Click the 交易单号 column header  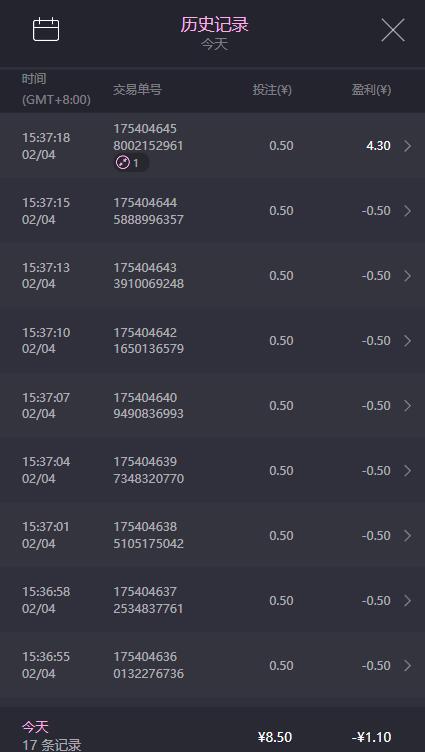pyautogui.click(x=137, y=90)
